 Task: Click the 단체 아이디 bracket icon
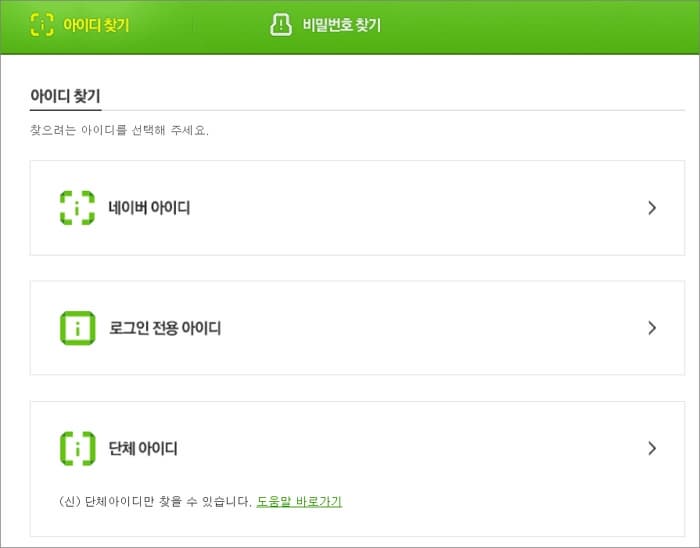coord(78,448)
